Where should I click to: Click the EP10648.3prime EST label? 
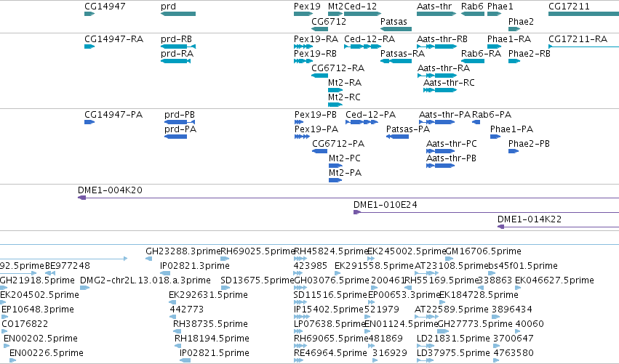[x=38, y=310]
